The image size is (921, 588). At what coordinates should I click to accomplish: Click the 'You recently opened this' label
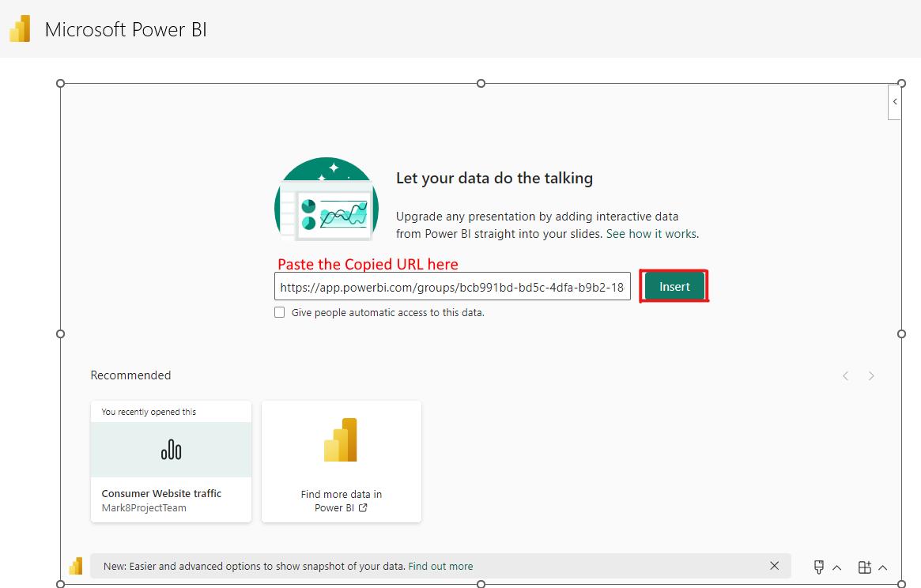point(149,412)
